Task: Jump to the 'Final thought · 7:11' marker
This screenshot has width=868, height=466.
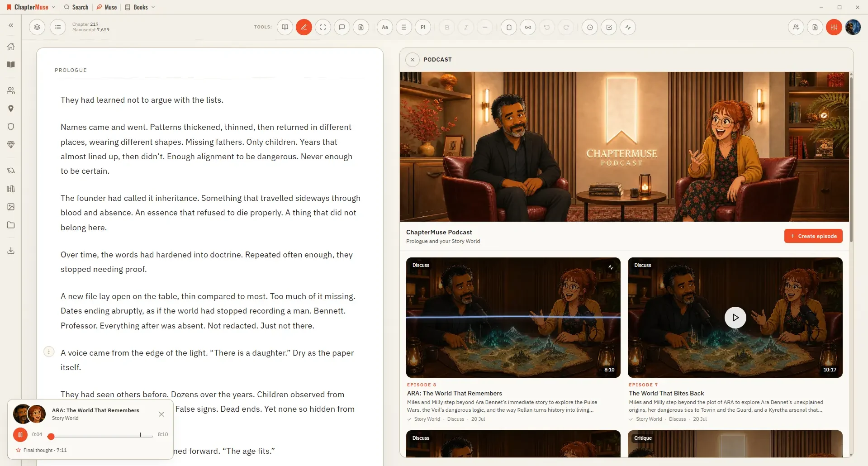Action: (42, 451)
